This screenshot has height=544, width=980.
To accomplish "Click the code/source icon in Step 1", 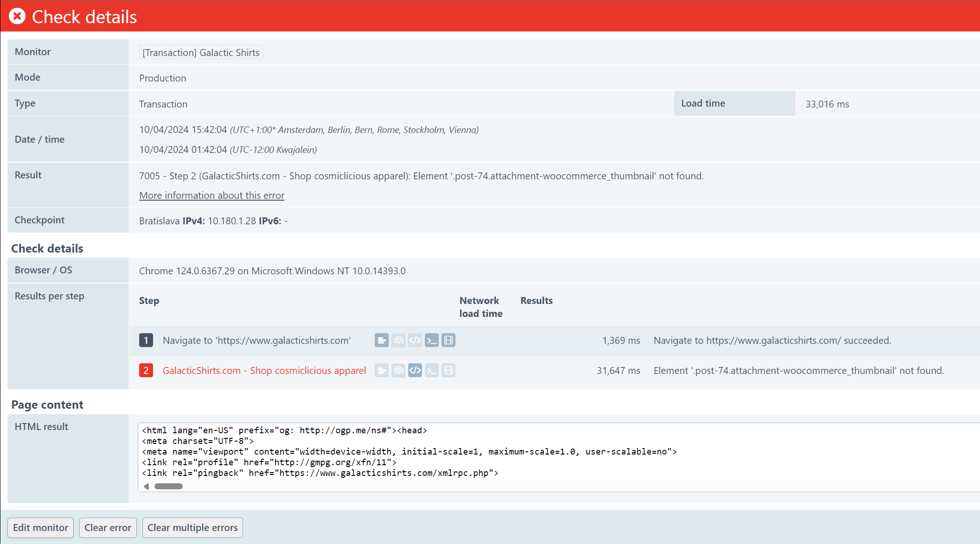I will coord(415,340).
